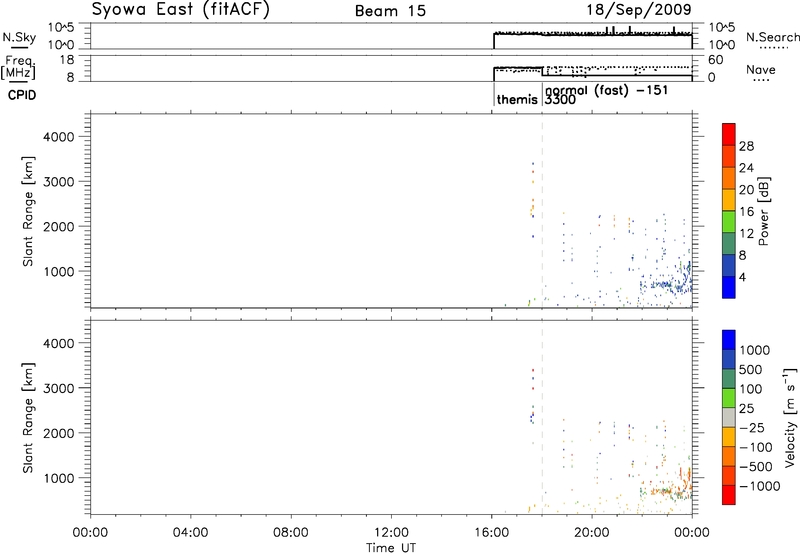Select the 4000 tick in power panel

pos(59,137)
